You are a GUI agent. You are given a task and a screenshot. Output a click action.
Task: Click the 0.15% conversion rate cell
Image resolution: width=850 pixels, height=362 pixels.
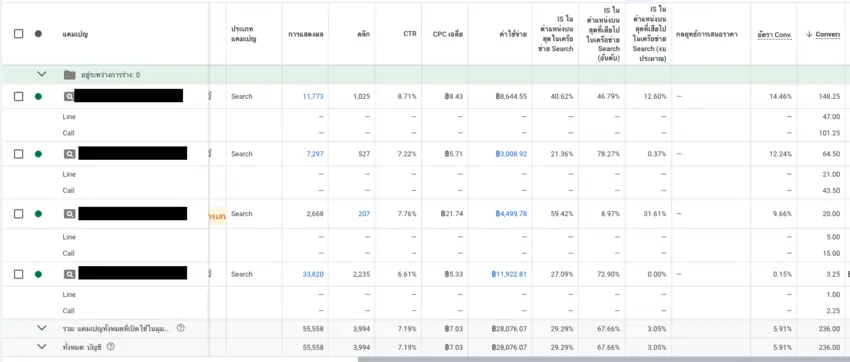tap(782, 274)
